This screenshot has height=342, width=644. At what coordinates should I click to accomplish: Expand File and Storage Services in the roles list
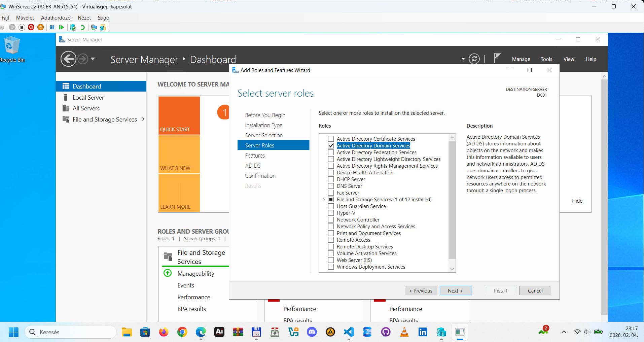pyautogui.click(x=324, y=199)
